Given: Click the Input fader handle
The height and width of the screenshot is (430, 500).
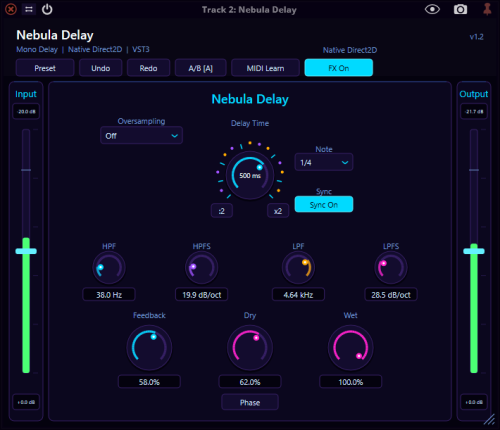Looking at the screenshot, I should pos(26,251).
